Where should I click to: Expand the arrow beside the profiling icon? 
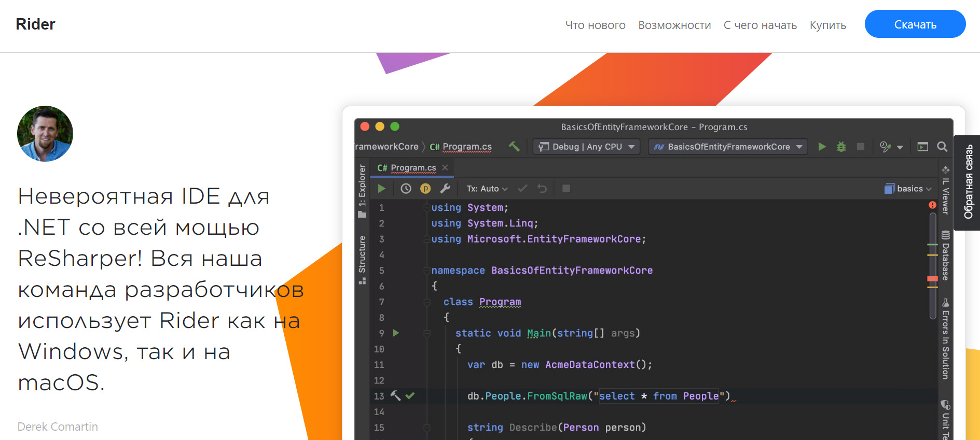tap(900, 147)
